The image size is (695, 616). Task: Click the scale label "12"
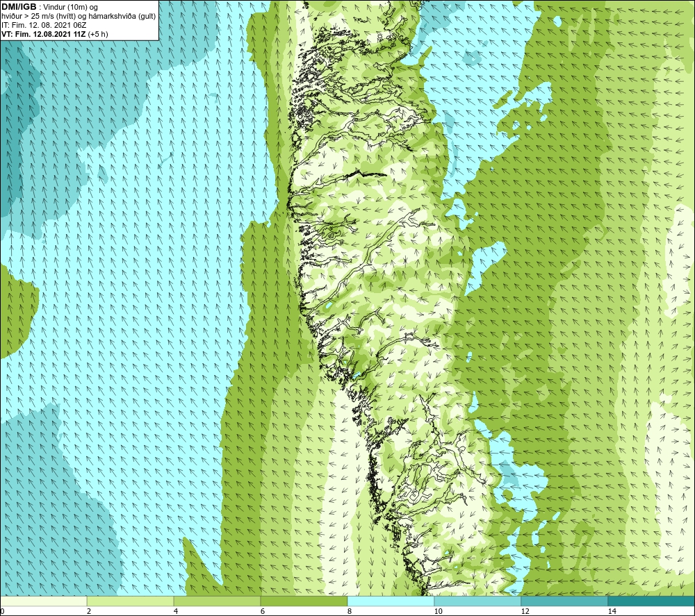pyautogui.click(x=525, y=612)
